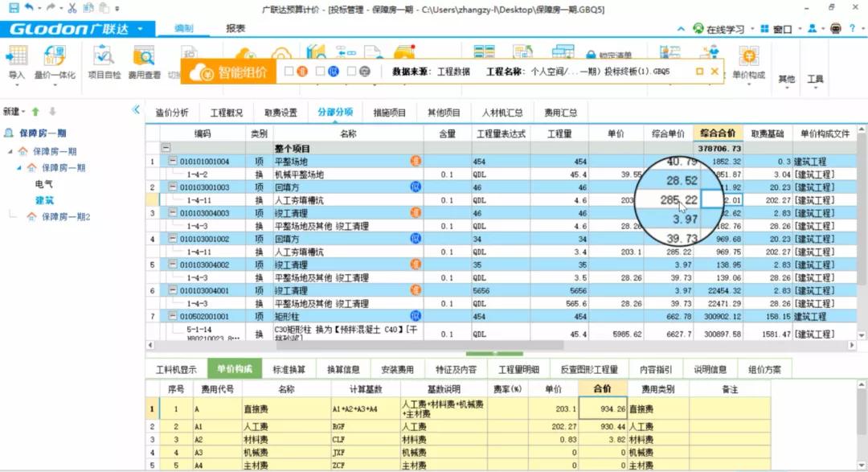Open 费用查看 cost viewer

(x=145, y=60)
